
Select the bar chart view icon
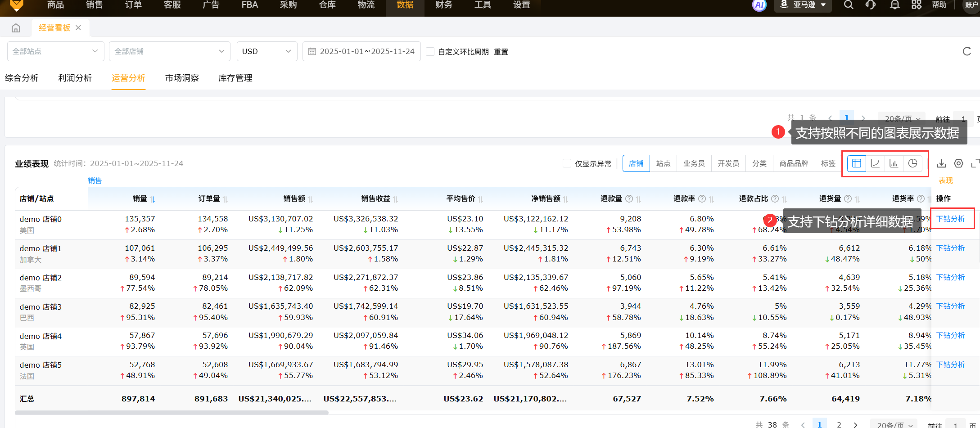(894, 163)
